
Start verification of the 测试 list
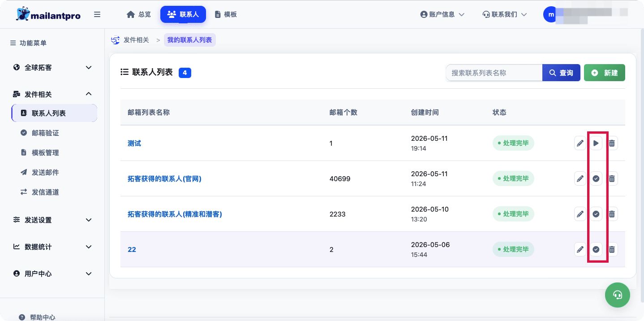click(x=596, y=143)
